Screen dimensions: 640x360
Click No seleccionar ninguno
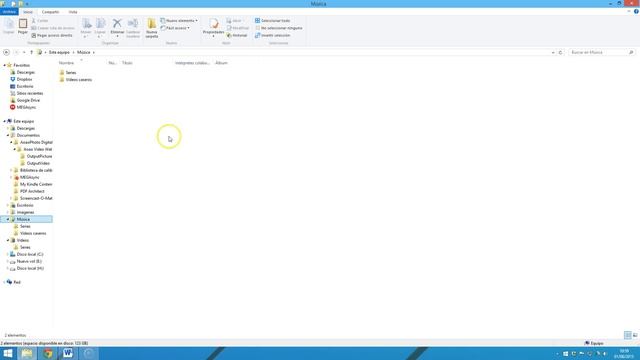pyautogui.click(x=279, y=28)
